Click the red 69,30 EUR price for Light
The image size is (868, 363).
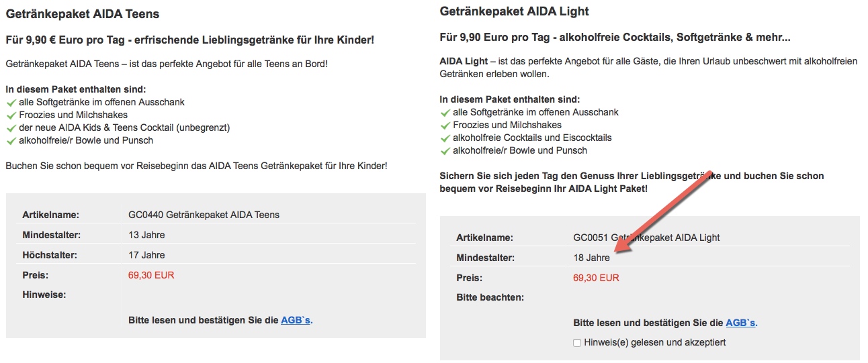coord(596,278)
